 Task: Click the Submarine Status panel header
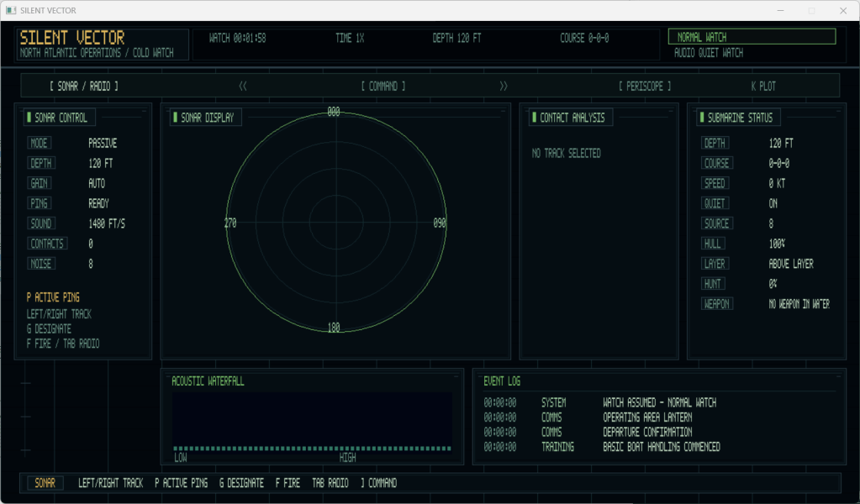pos(739,118)
